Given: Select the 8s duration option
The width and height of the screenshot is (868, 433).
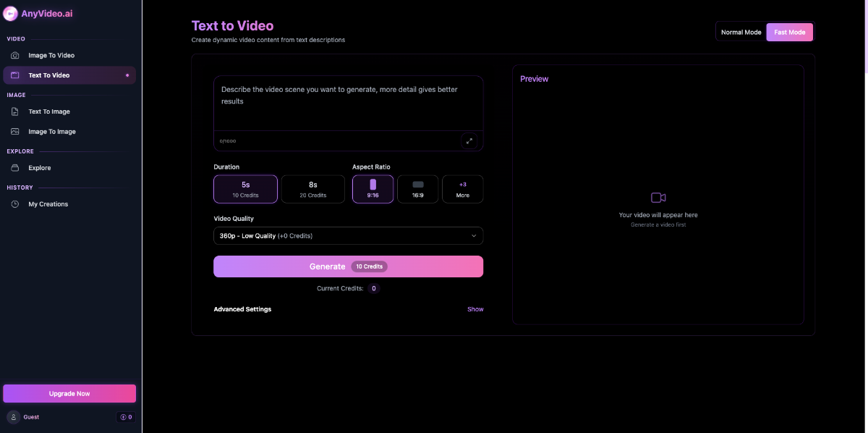Looking at the screenshot, I should tap(313, 189).
